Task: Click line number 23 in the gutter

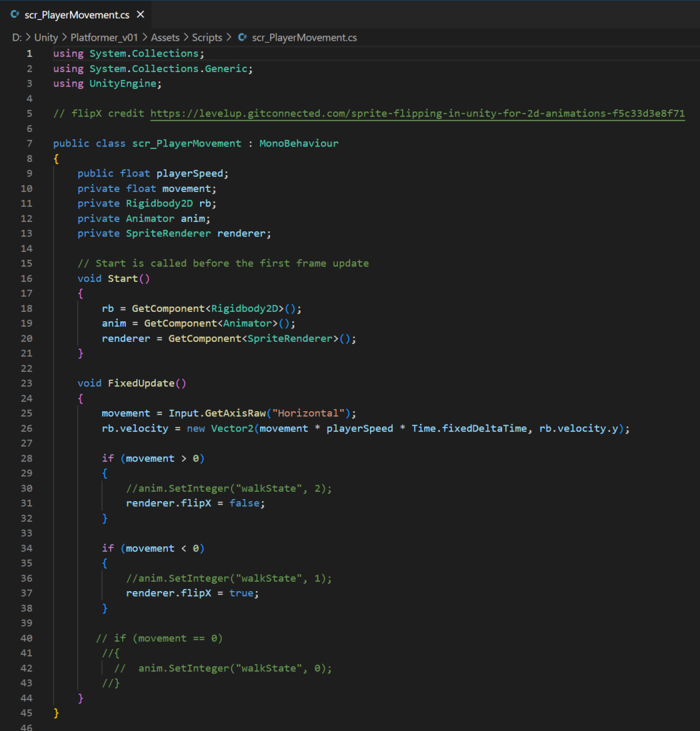Action: coord(26,383)
